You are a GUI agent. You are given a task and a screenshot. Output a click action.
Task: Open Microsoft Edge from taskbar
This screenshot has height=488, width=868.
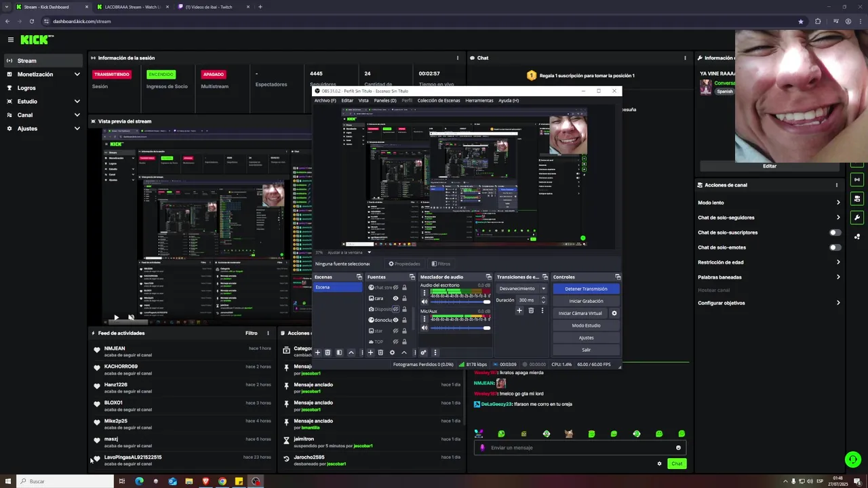139,481
